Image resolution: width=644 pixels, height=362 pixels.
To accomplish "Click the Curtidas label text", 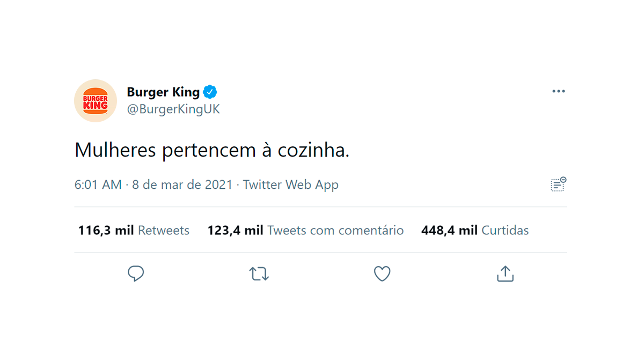I will pos(505,231).
